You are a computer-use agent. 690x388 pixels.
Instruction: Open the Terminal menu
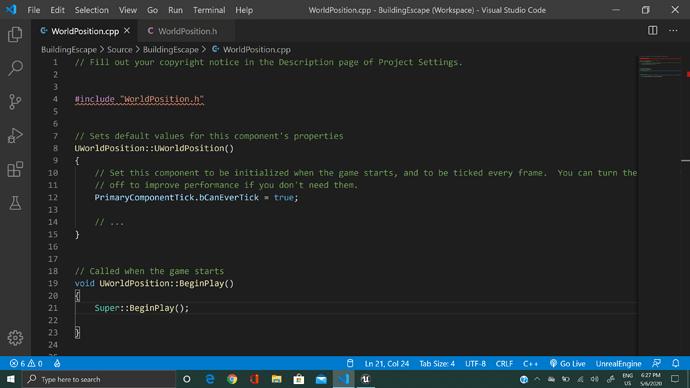209,10
